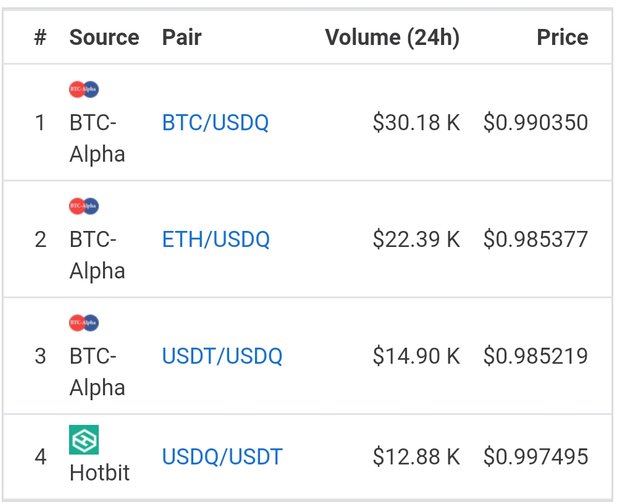Open the USDT/USDQ pair link
The width and height of the screenshot is (640, 502).
coord(222,356)
